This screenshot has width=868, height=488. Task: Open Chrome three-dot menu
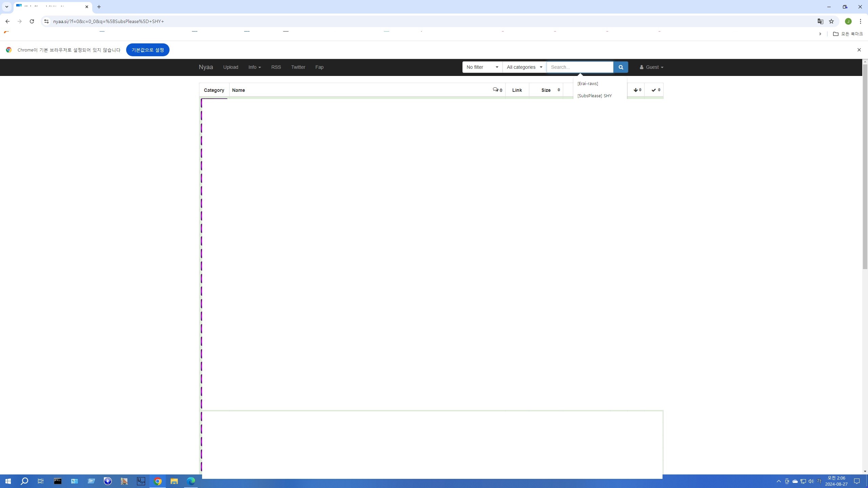860,21
